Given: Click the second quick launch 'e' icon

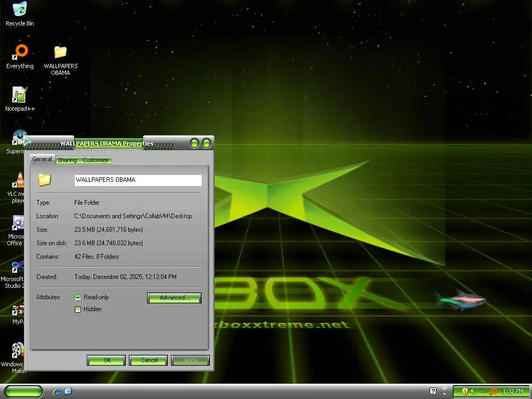Looking at the screenshot, I should coord(68,391).
